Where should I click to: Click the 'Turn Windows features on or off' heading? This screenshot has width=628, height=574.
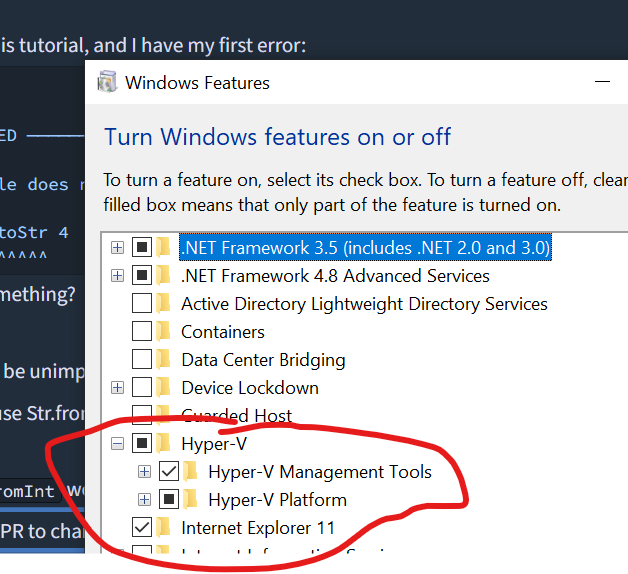277,137
